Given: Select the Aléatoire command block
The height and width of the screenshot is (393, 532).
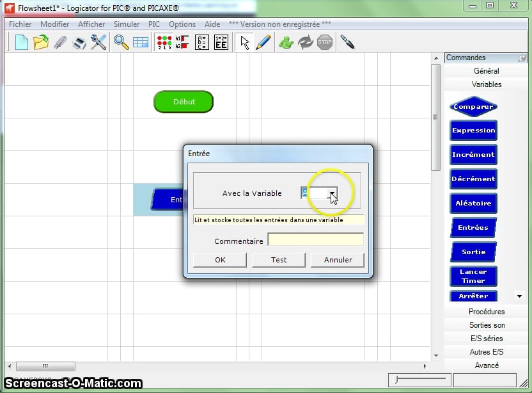Looking at the screenshot, I should pyautogui.click(x=473, y=203).
